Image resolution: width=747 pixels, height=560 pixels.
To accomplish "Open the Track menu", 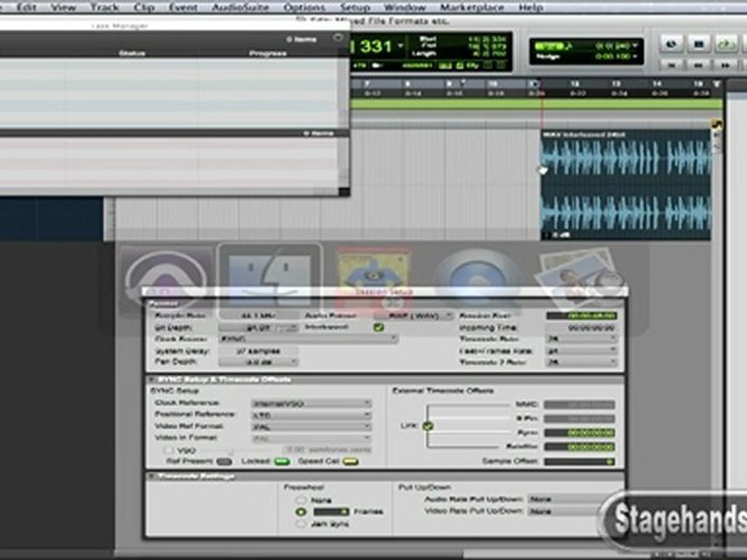I will click(104, 7).
